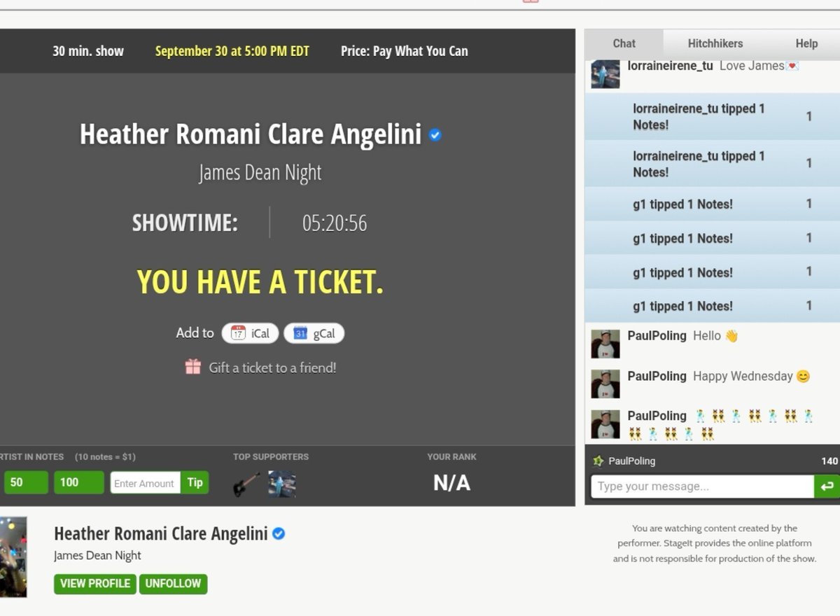Click PaulPoling's avatar beside dancing emojis
840x616 pixels.
pyautogui.click(x=605, y=424)
